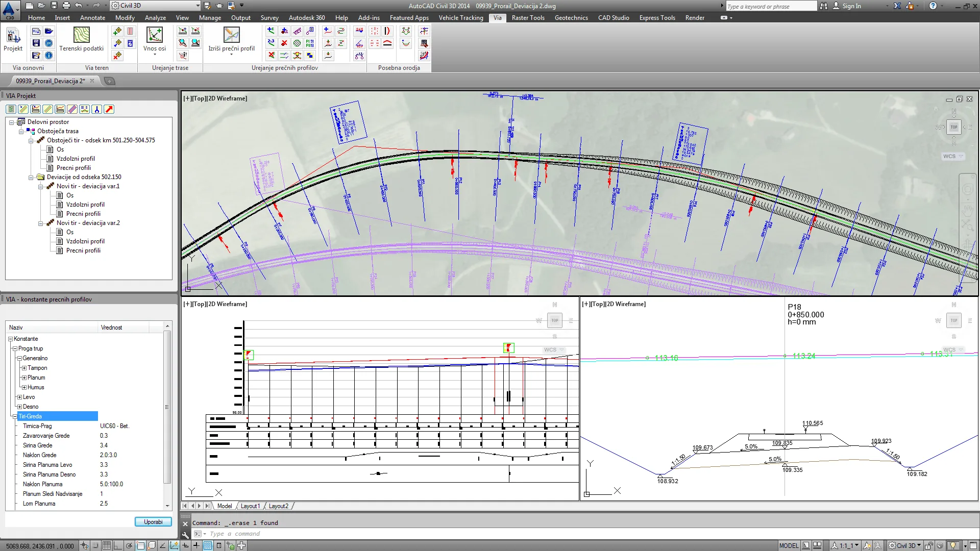Click the Autodesk Exchange Apps icon in title bar
The height and width of the screenshot is (551, 980).
pos(897,6)
